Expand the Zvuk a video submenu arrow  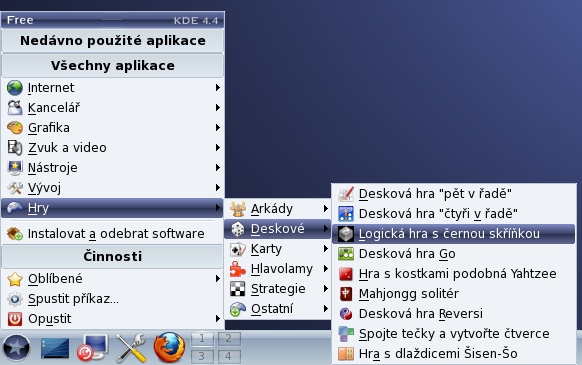[x=218, y=148]
